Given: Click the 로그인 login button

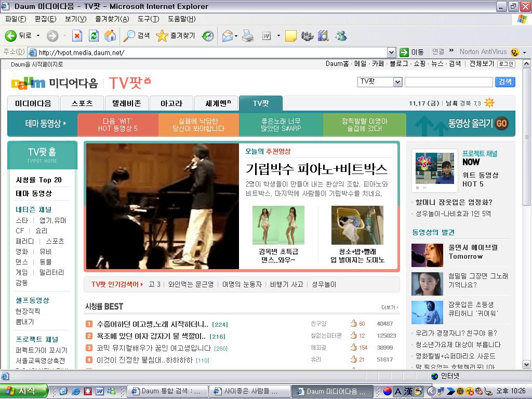Looking at the screenshot, I should (x=506, y=64).
